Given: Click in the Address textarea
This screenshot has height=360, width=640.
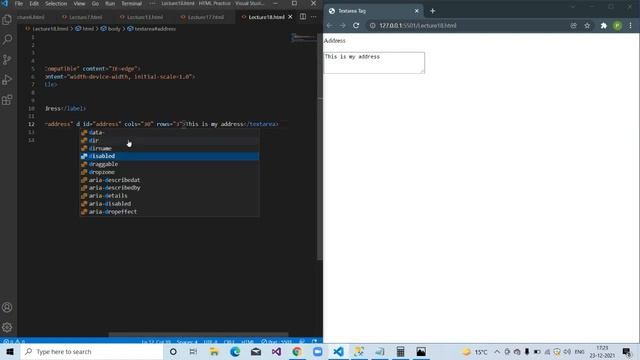Looking at the screenshot, I should pos(374,63).
